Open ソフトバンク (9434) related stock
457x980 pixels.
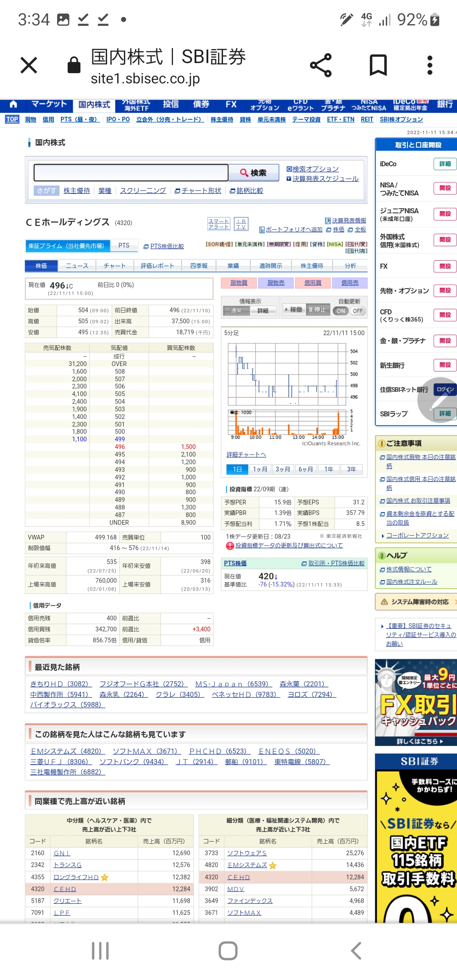click(x=134, y=762)
